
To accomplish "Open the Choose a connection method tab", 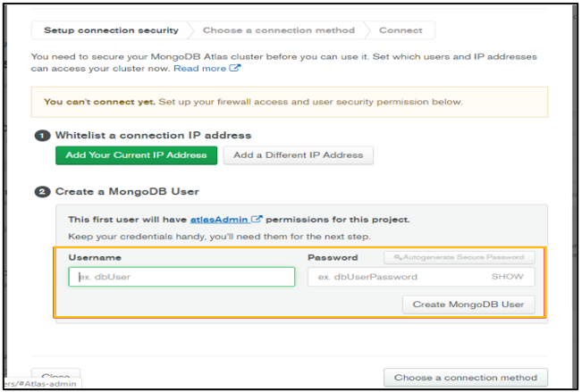I will 278,29.
